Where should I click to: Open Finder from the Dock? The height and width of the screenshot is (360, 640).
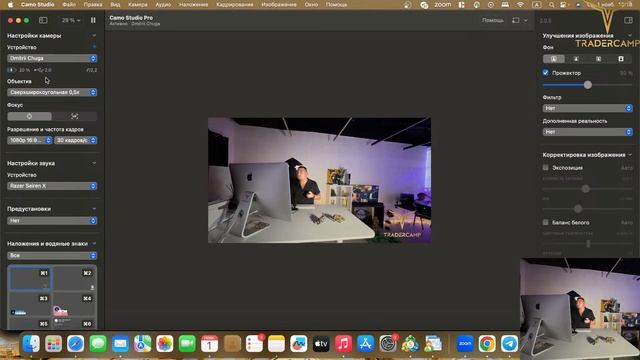click(x=31, y=344)
